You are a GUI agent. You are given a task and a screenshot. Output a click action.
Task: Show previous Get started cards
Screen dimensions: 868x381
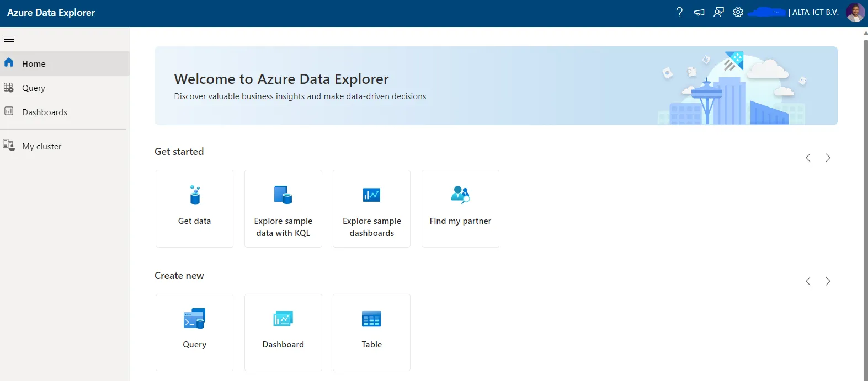[808, 158]
